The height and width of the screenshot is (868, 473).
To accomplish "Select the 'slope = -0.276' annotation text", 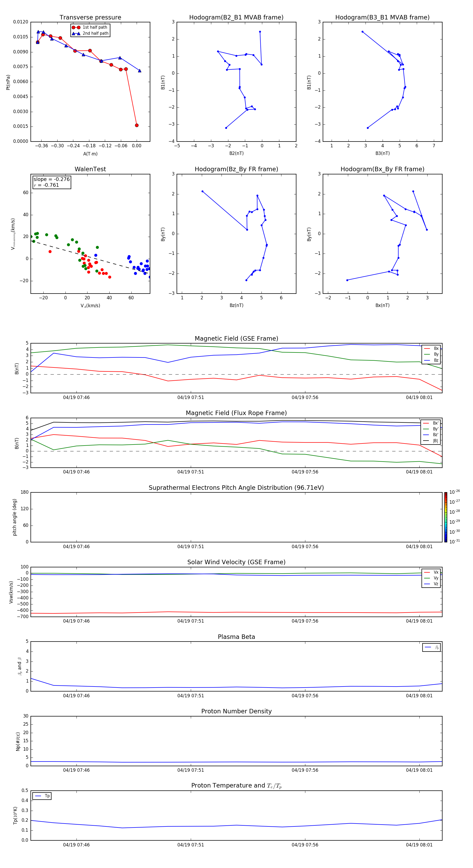I will [52, 179].
